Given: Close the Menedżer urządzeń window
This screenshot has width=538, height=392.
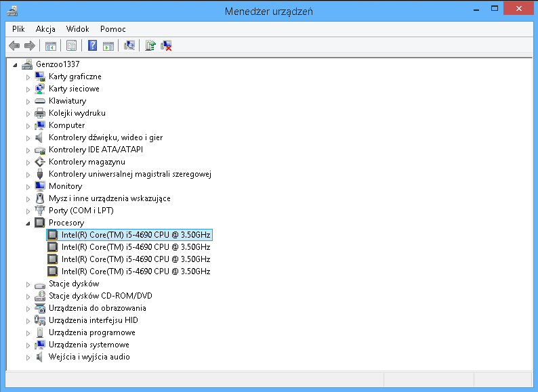Looking at the screenshot, I should coord(518,9).
